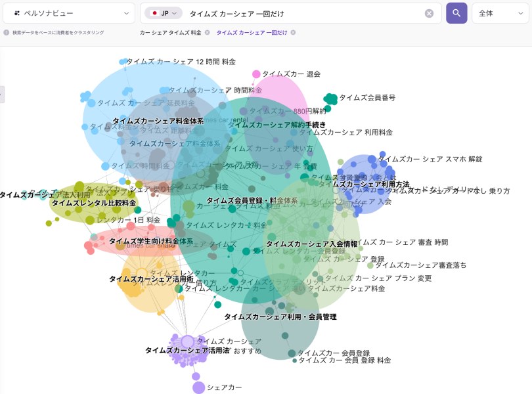Image resolution: width=532 pixels, height=394 pixels.
Task: Click the info icon beside 検索データをベースに消費者をクラスタリング
Action: click(6, 33)
